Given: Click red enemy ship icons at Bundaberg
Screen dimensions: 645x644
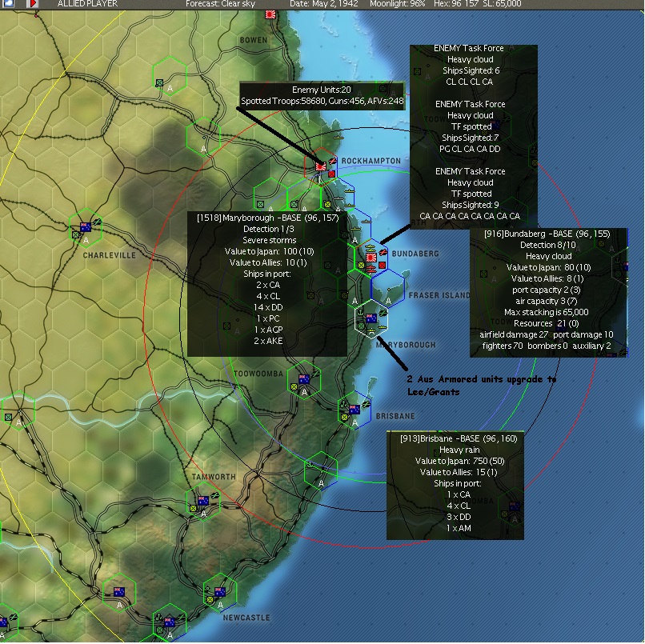Looking at the screenshot, I should tap(371, 270).
